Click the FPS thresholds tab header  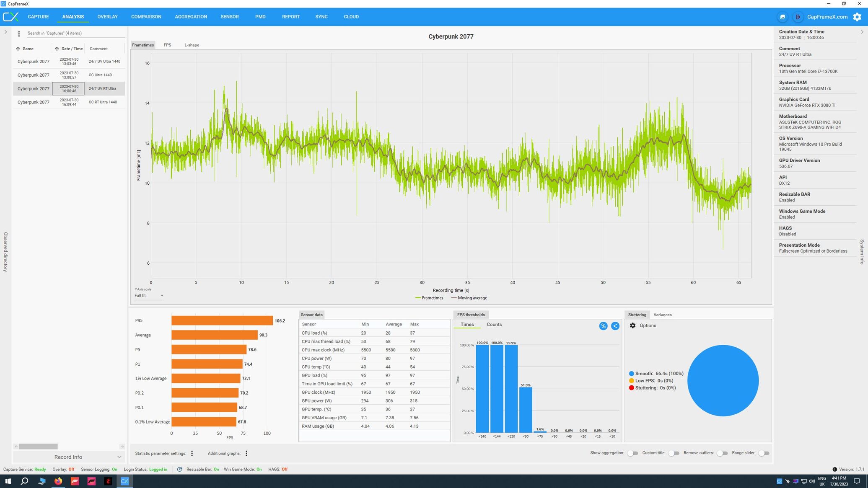tap(471, 315)
